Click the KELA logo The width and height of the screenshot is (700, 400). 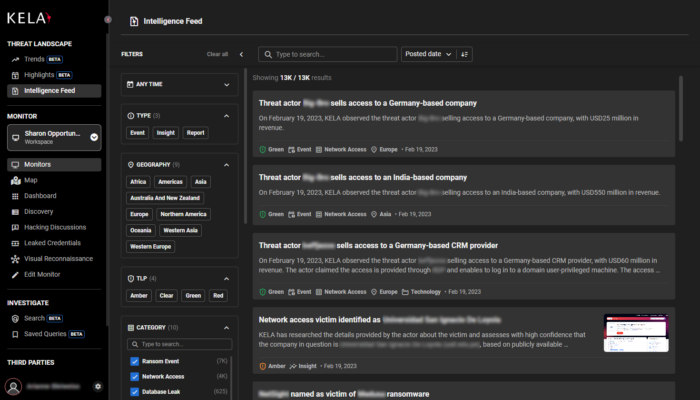coord(29,18)
